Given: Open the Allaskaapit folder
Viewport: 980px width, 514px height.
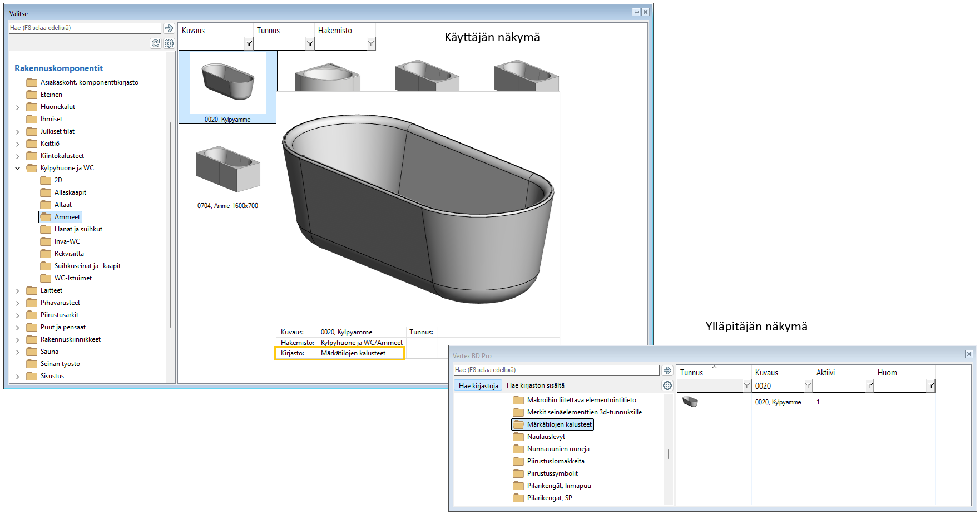Looking at the screenshot, I should [70, 192].
